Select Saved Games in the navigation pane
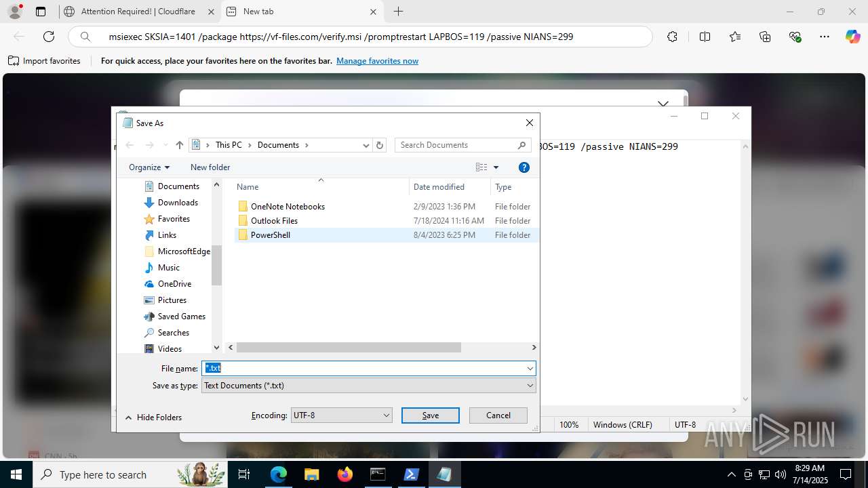The image size is (868, 488). click(x=181, y=317)
